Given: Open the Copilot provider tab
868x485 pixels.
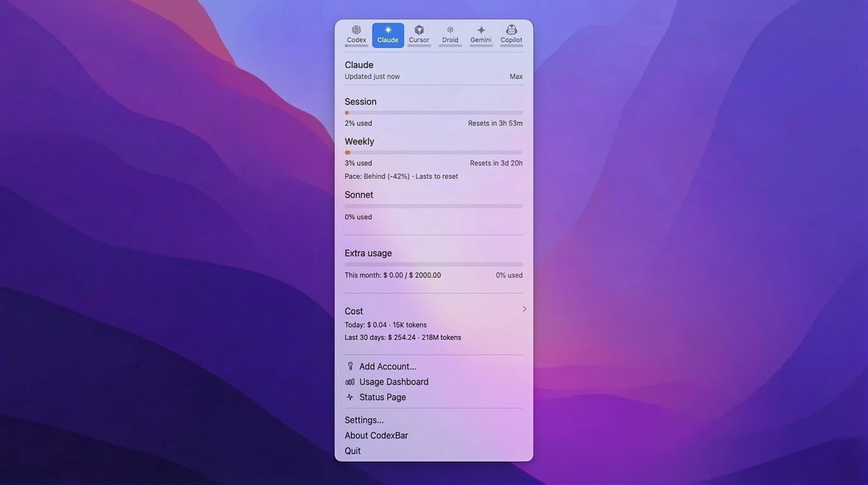Looking at the screenshot, I should point(511,35).
